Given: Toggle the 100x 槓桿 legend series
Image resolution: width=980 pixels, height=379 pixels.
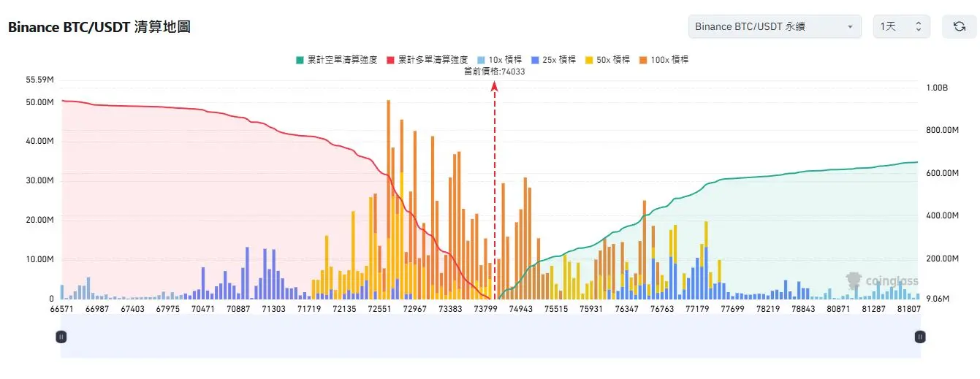Looking at the screenshot, I should 664,60.
